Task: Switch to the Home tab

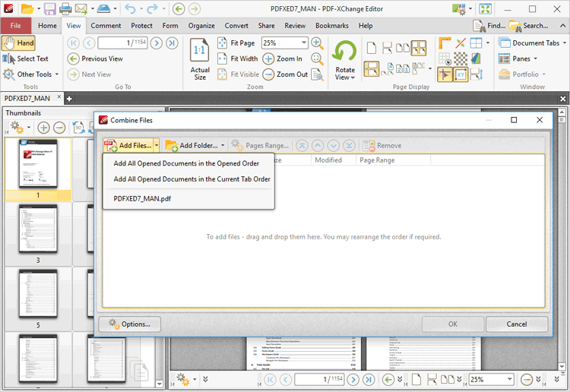Action: tap(47, 26)
